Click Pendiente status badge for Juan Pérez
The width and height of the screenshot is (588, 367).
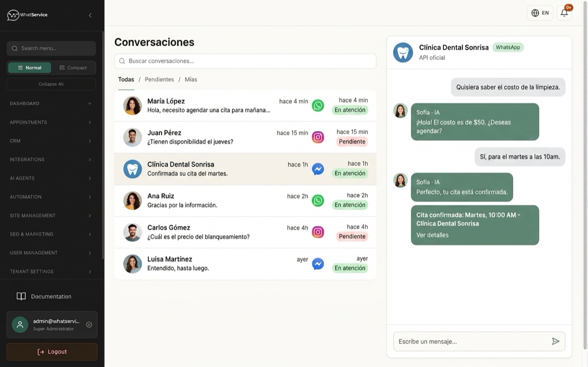[x=352, y=141]
